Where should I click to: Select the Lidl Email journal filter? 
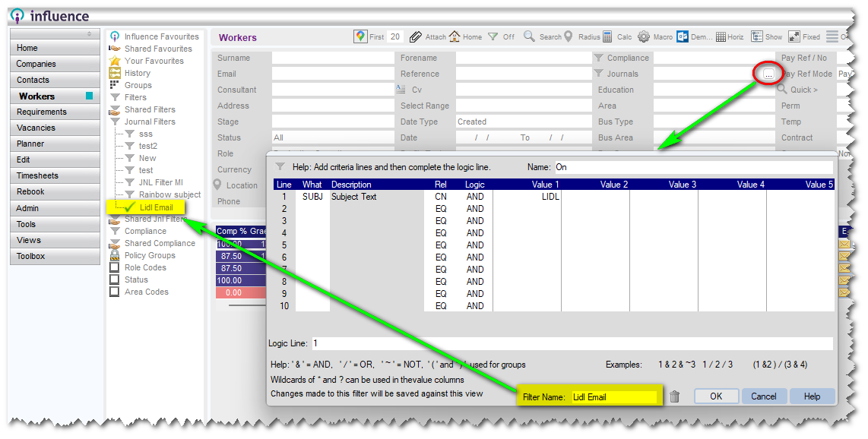pos(156,207)
